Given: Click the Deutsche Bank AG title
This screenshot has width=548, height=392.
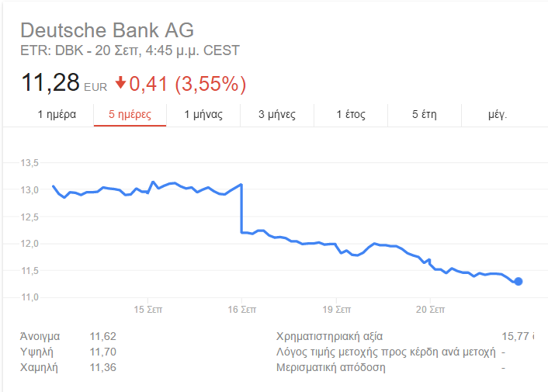Looking at the screenshot, I should [107, 30].
